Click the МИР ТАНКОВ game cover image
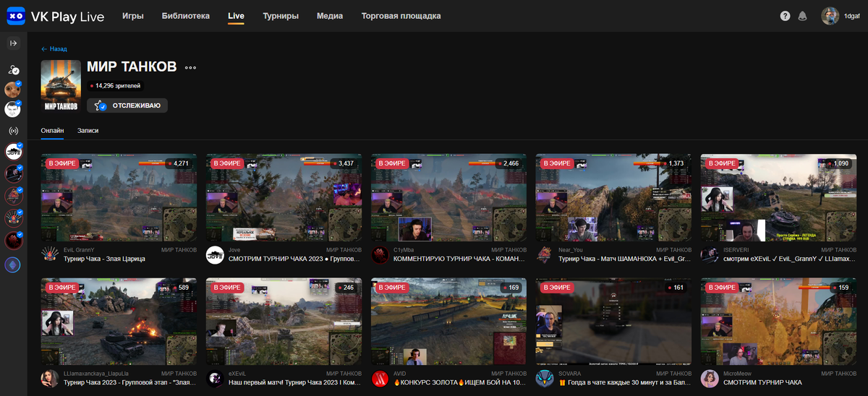 (61, 86)
